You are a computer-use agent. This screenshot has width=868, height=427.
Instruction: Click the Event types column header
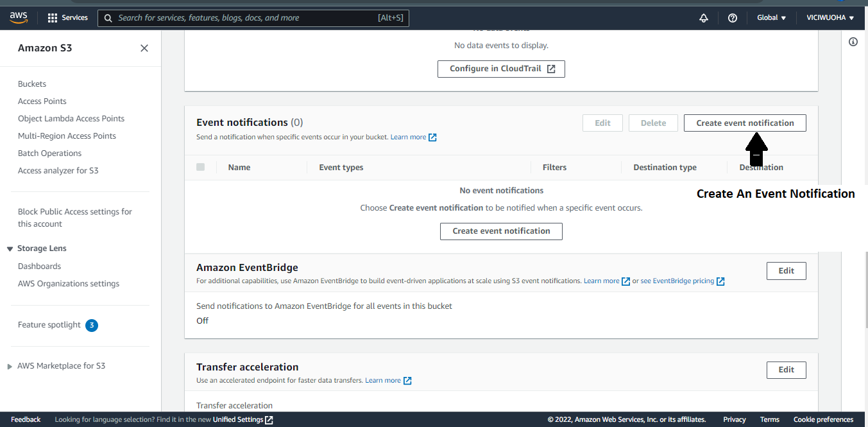click(x=341, y=168)
